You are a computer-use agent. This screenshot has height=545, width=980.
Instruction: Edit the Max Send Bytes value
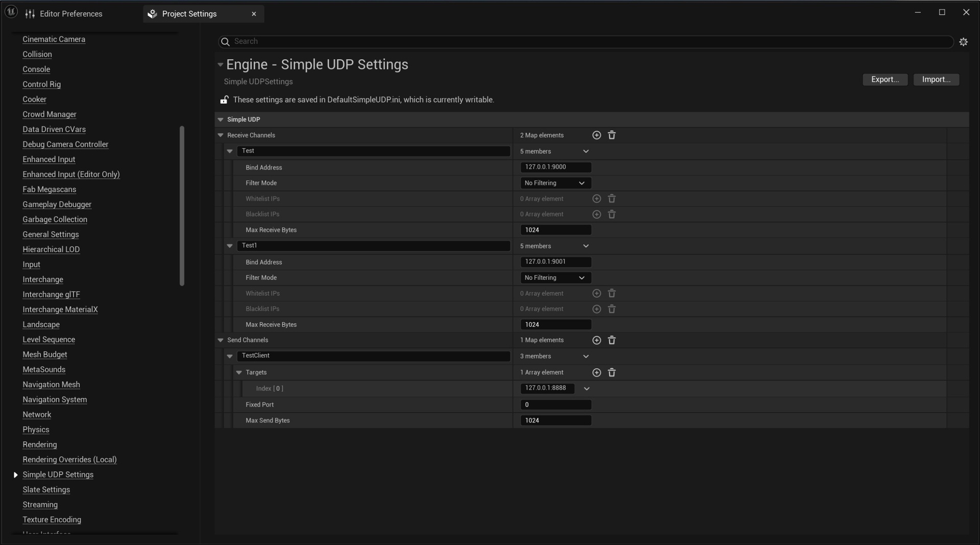[555, 421]
